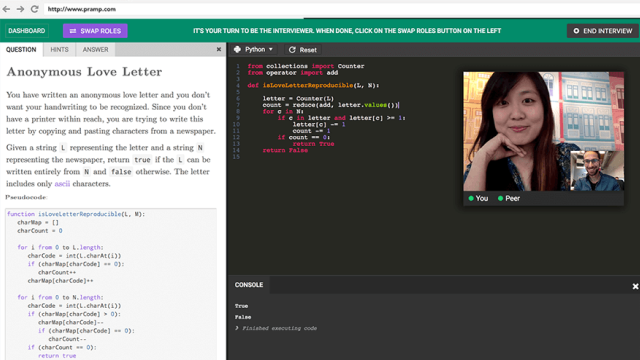Click code line 'def isLoveLetterReproducible(L, N):'
The width and height of the screenshot is (640, 360).
coord(313,85)
